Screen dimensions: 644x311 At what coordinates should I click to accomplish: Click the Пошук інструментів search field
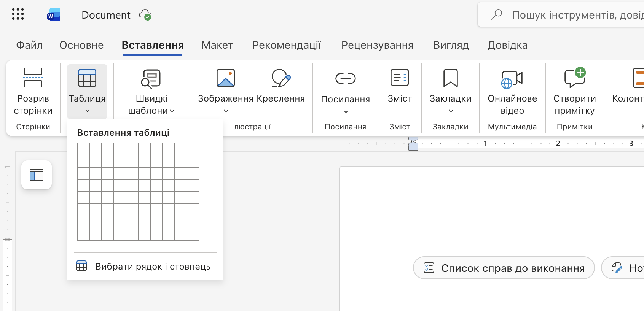pyautogui.click(x=571, y=15)
